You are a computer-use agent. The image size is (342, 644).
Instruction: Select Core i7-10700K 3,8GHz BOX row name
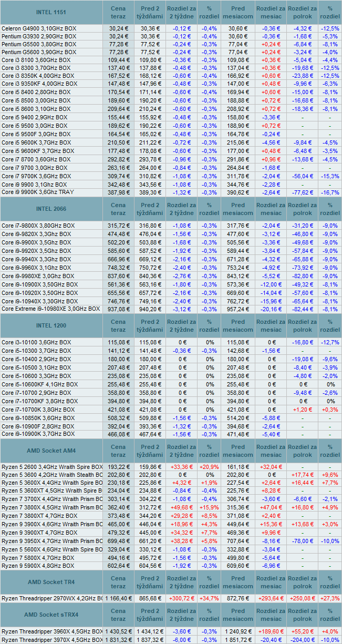(x=38, y=410)
